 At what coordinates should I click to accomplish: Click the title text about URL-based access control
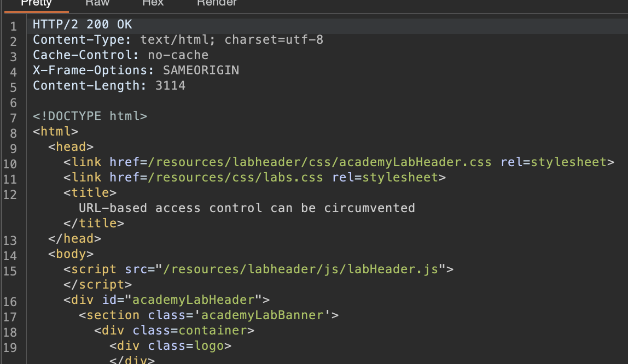(247, 208)
